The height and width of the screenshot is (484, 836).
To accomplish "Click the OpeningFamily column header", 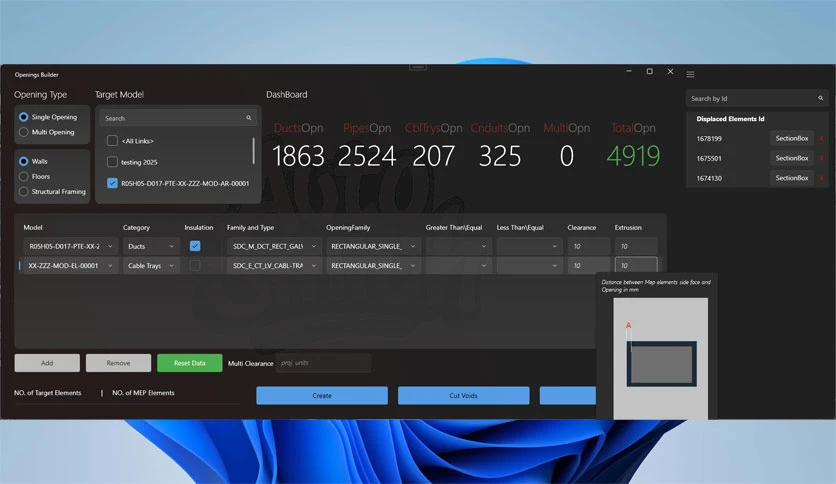I will tap(348, 228).
